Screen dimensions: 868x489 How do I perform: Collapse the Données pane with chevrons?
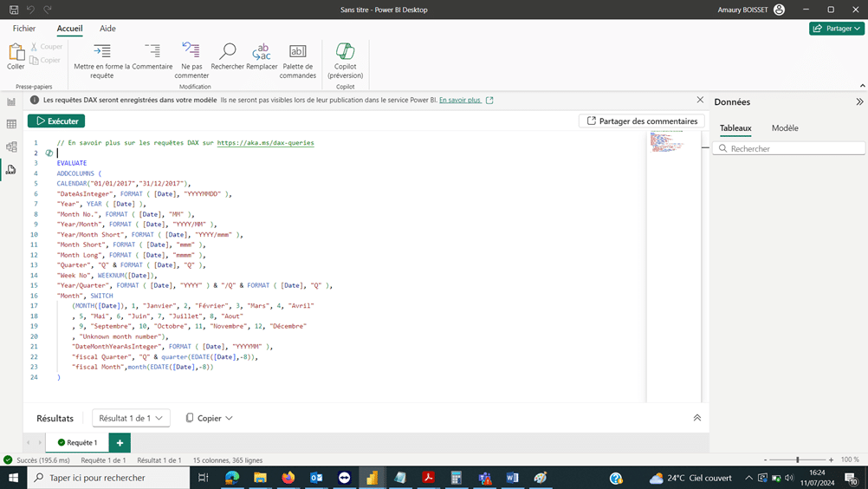pyautogui.click(x=859, y=102)
